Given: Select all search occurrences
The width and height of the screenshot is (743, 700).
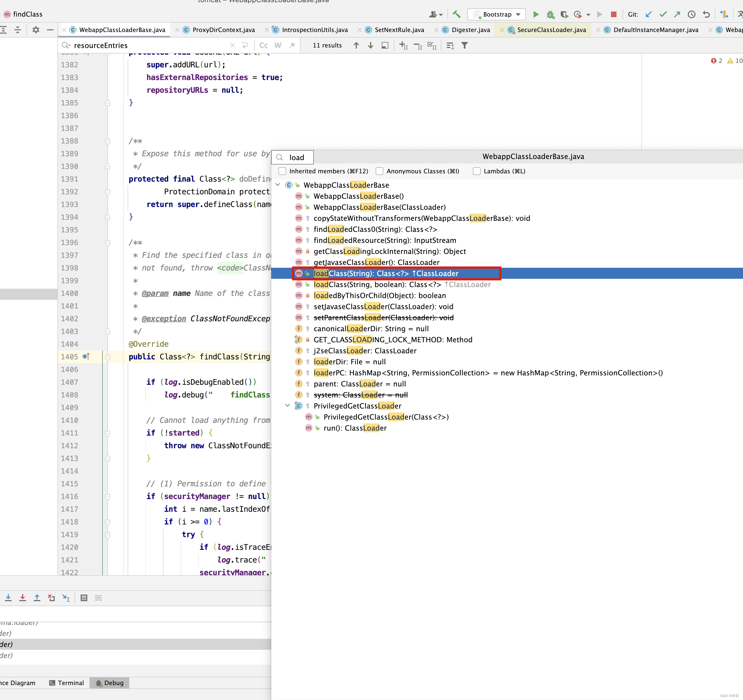Looking at the screenshot, I should (x=432, y=46).
